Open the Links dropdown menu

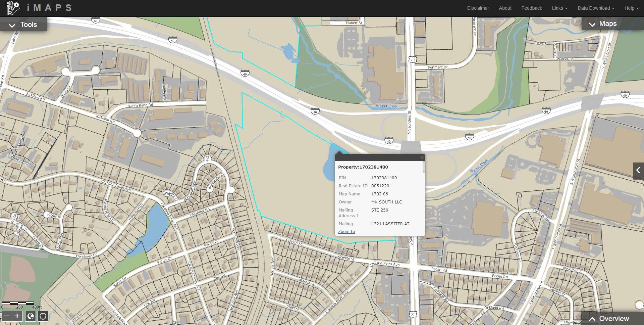click(559, 8)
